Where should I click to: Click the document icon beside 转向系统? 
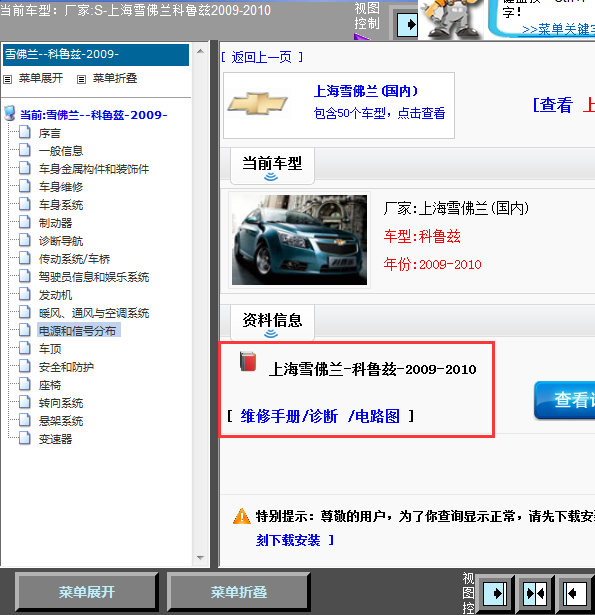coord(25,402)
